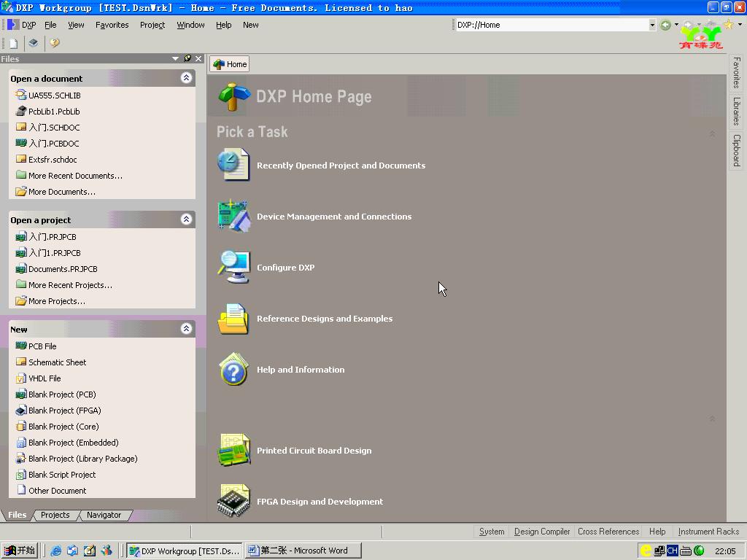Click the Instrument Racks status bar button
This screenshot has width=747, height=560.
(708, 532)
